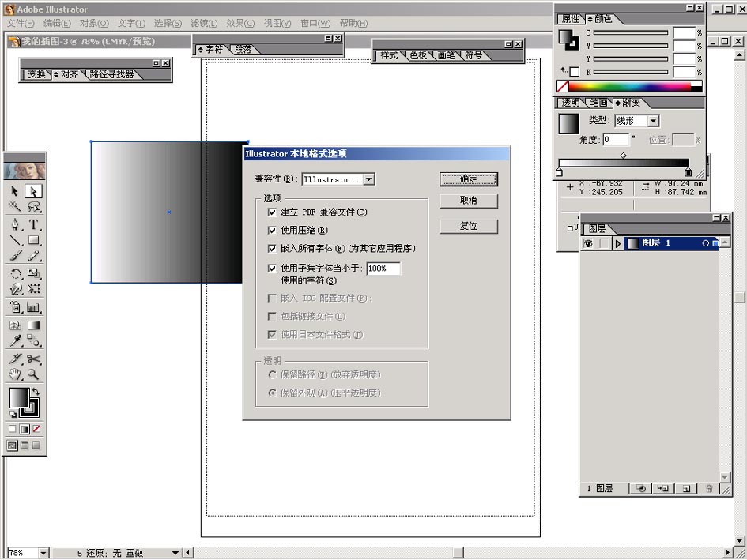Click the subset font 100% field
Viewport: 747px width, 560px height.
coord(383,269)
